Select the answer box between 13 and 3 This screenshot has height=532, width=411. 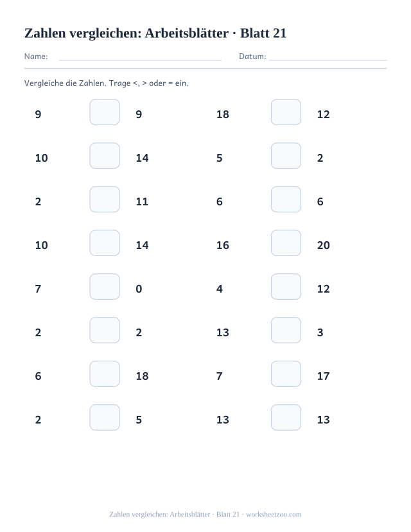pyautogui.click(x=286, y=330)
